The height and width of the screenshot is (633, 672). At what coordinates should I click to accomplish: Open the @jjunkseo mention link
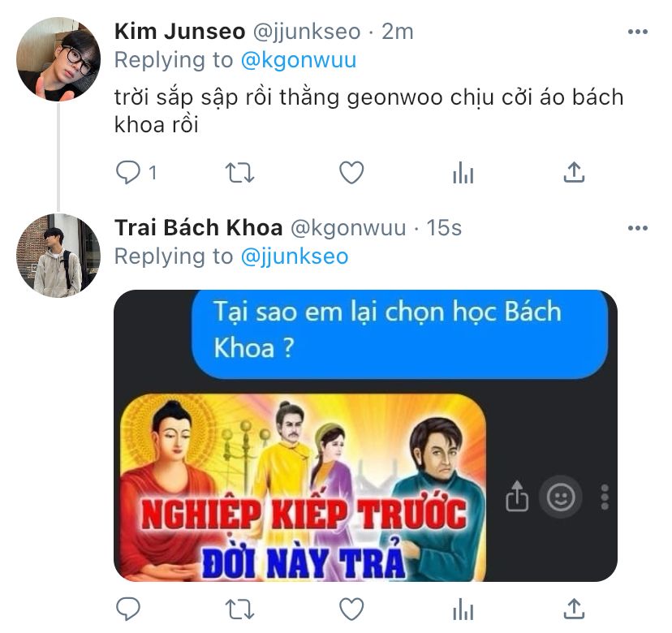click(x=295, y=256)
